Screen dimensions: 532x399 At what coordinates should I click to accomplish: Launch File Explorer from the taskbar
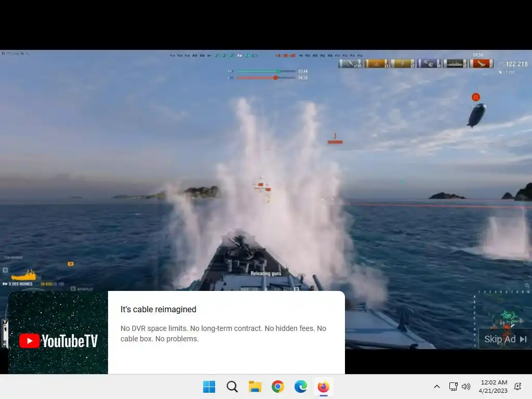[255, 387]
